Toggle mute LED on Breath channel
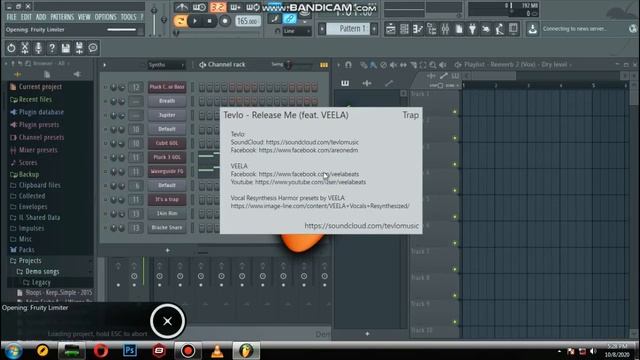The height and width of the screenshot is (360, 640). coord(105,101)
